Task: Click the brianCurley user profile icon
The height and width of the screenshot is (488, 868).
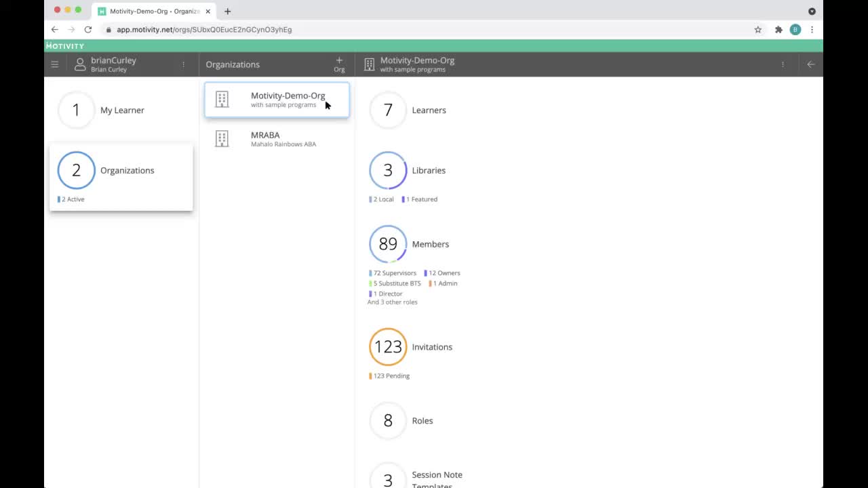Action: (80, 64)
